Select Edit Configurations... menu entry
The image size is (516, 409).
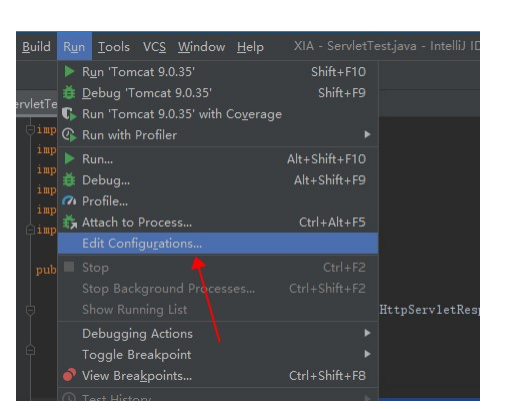click(218, 243)
